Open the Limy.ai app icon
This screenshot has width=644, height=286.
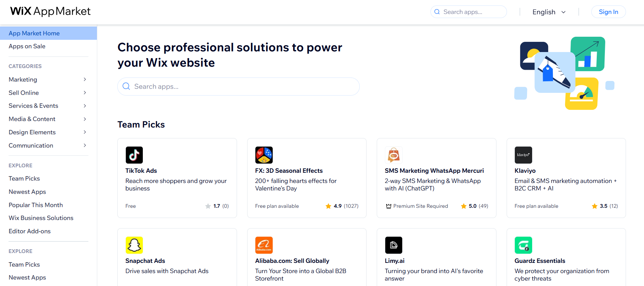point(394,245)
